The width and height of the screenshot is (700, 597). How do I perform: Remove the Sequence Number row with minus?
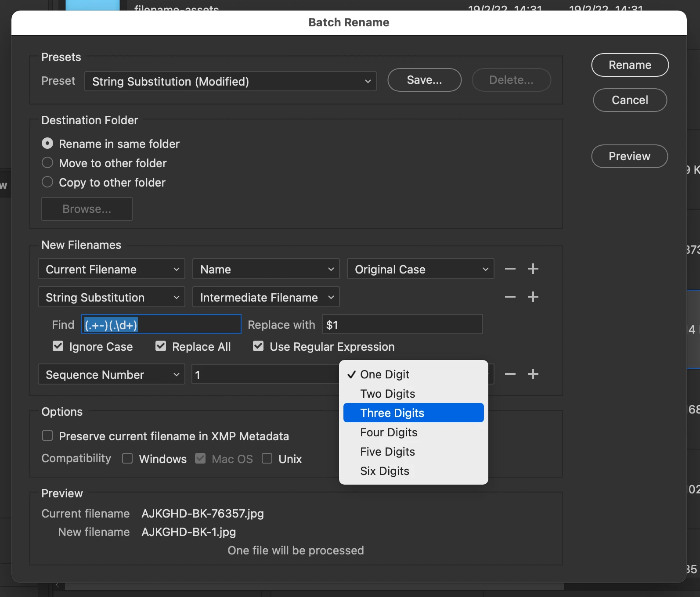click(x=510, y=374)
